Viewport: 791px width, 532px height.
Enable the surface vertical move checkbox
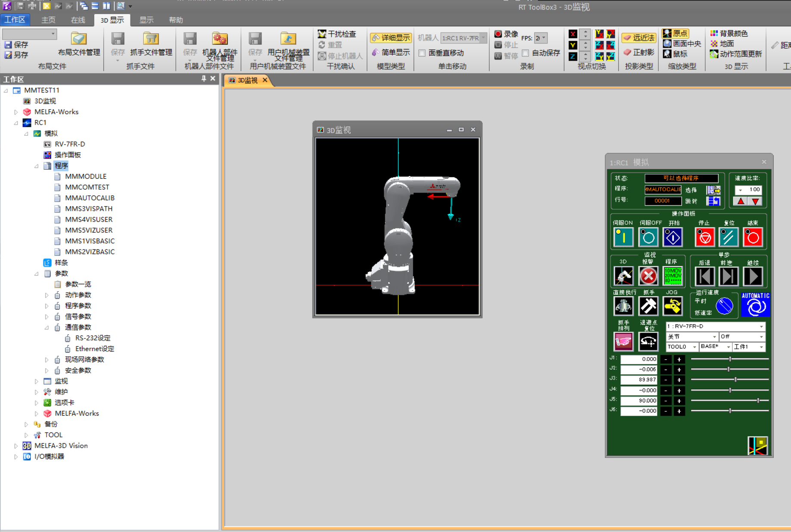pos(422,53)
